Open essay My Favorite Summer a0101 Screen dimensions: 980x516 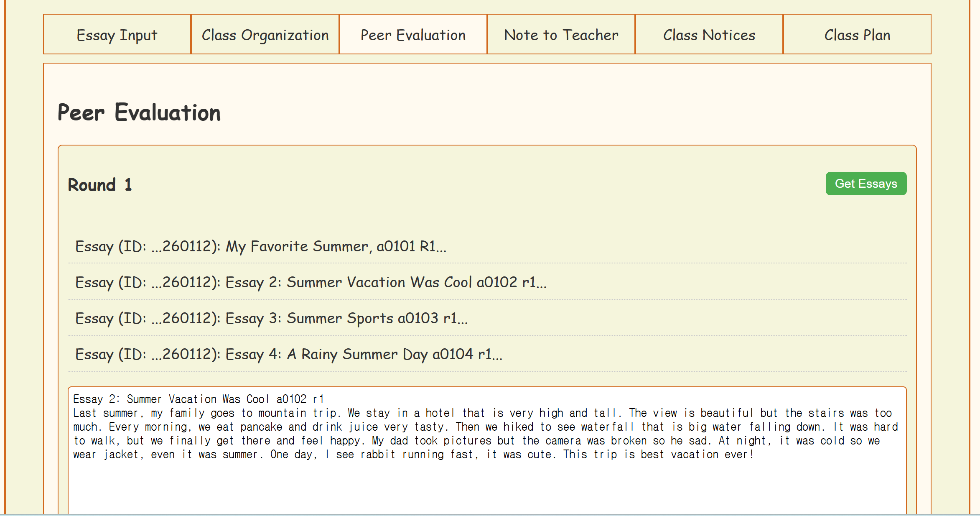coord(260,246)
